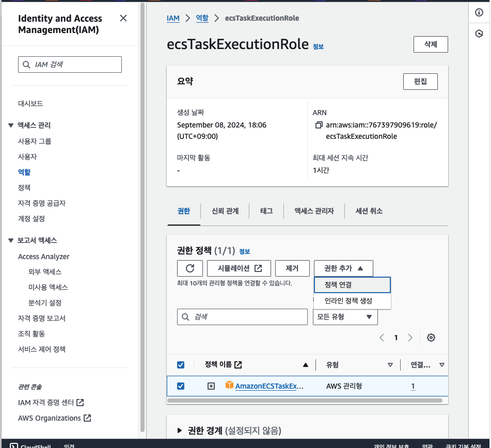Open 분석기 설정 in sidebar

(x=45, y=303)
